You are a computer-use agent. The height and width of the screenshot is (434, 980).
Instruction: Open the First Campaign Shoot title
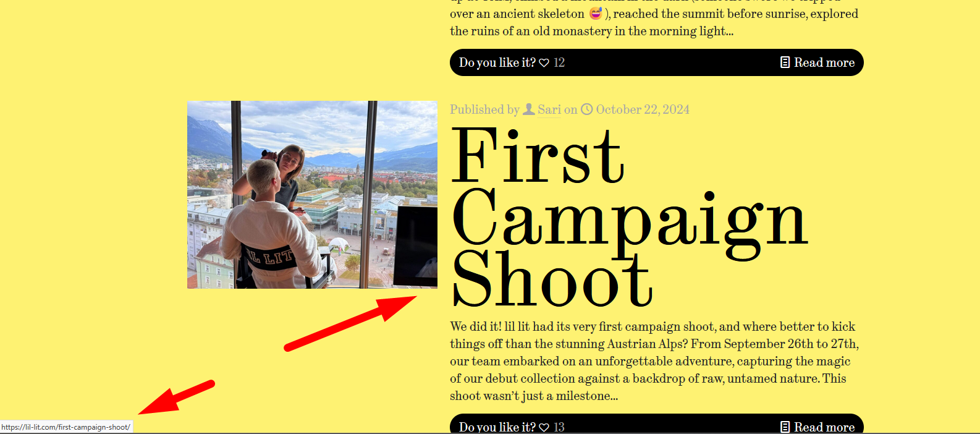(x=630, y=217)
